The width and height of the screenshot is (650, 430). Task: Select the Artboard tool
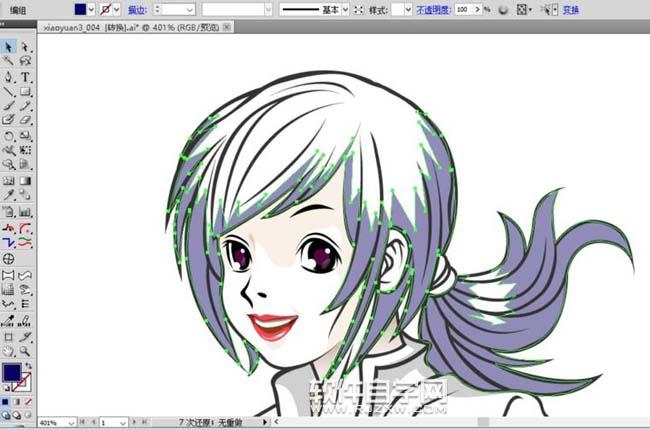[x=8, y=337]
